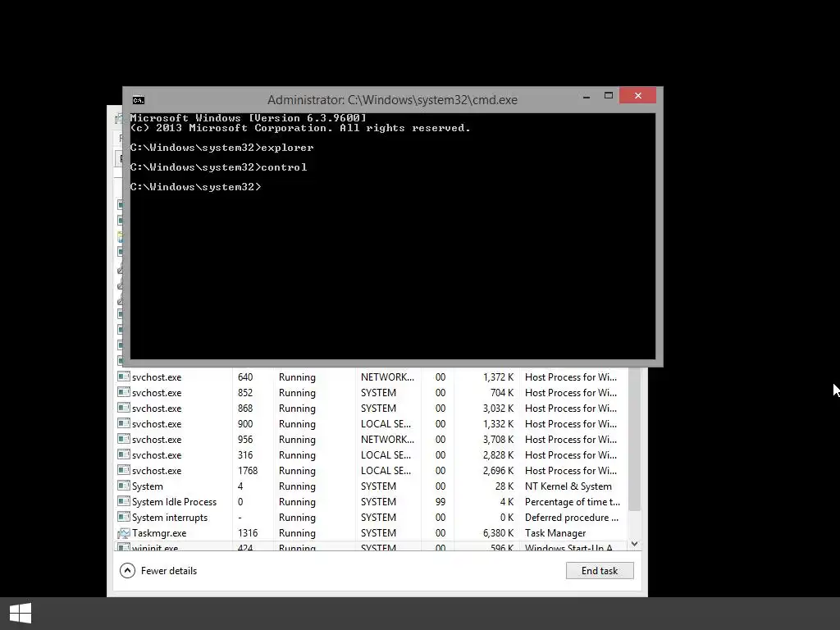This screenshot has height=630, width=840.
Task: Click memory value 1,372 K
Action: 498,377
